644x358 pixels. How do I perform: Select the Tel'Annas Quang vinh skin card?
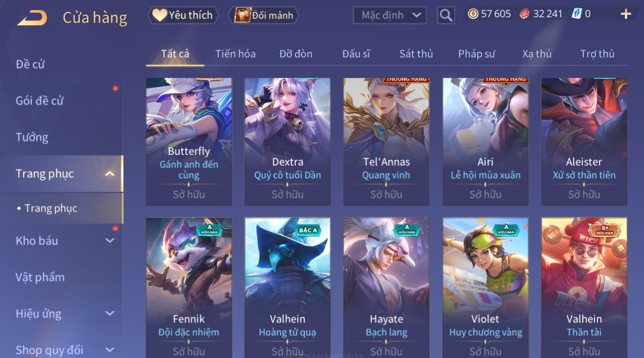click(x=386, y=141)
